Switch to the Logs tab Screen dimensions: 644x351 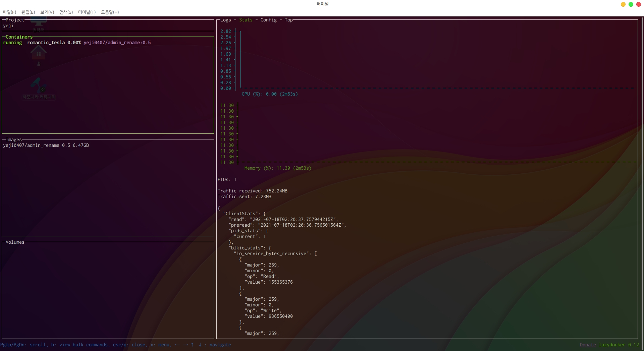pos(225,20)
